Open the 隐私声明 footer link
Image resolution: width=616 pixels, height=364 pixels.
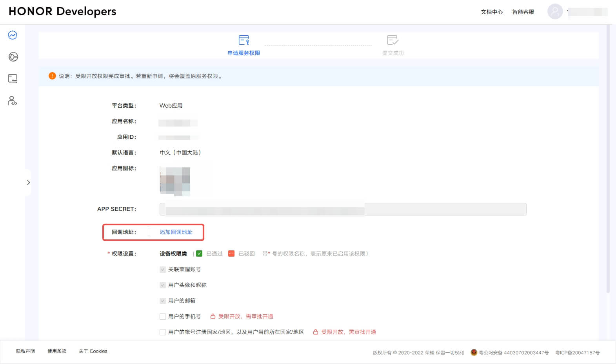point(25,351)
